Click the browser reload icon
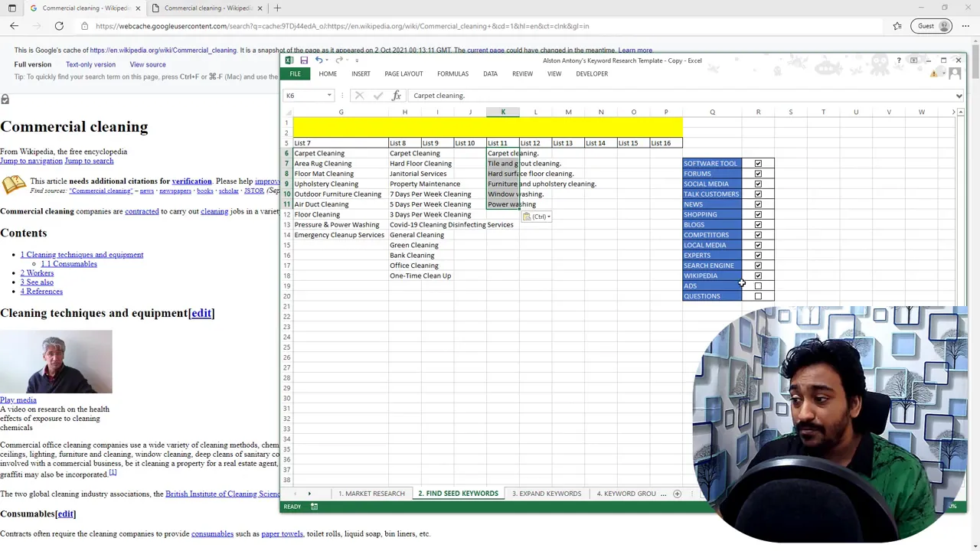Viewport: 980px width, 551px height. (x=59, y=25)
